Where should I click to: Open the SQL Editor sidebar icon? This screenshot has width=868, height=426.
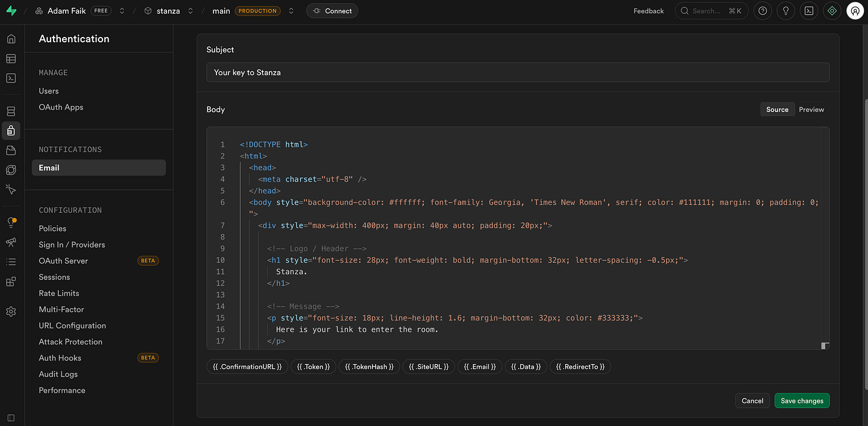tap(11, 78)
